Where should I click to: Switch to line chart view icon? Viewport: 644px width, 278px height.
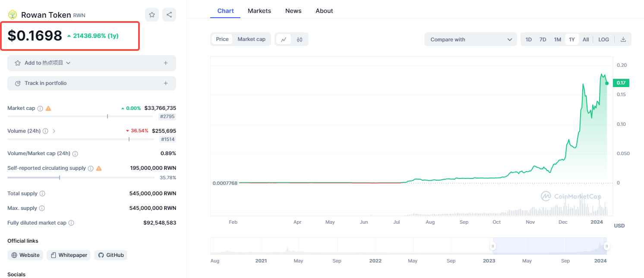(x=284, y=39)
